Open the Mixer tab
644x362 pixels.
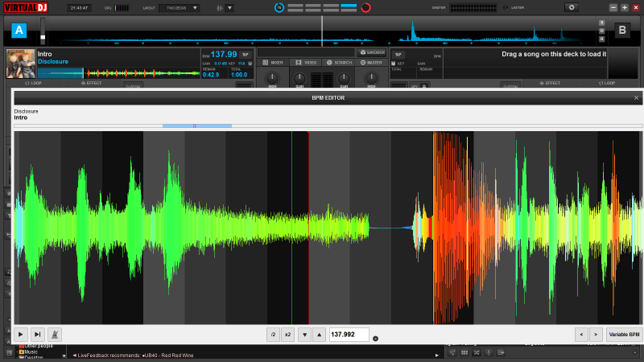(273, 63)
